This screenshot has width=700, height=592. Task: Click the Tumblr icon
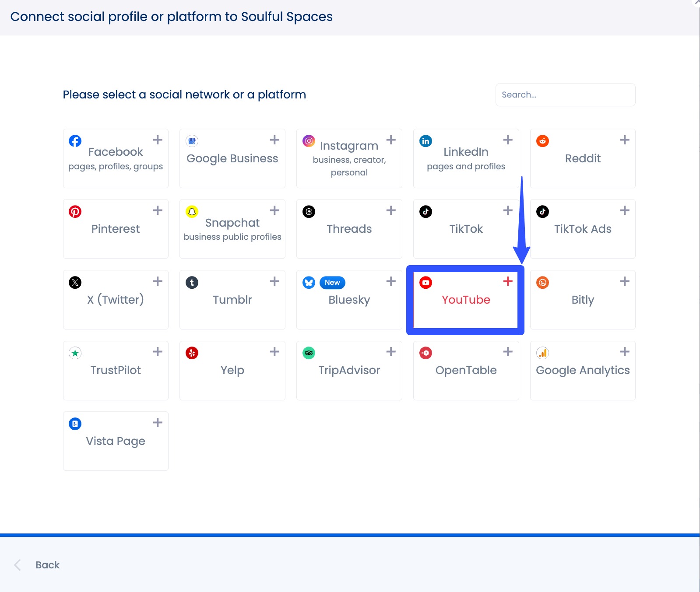tap(192, 282)
